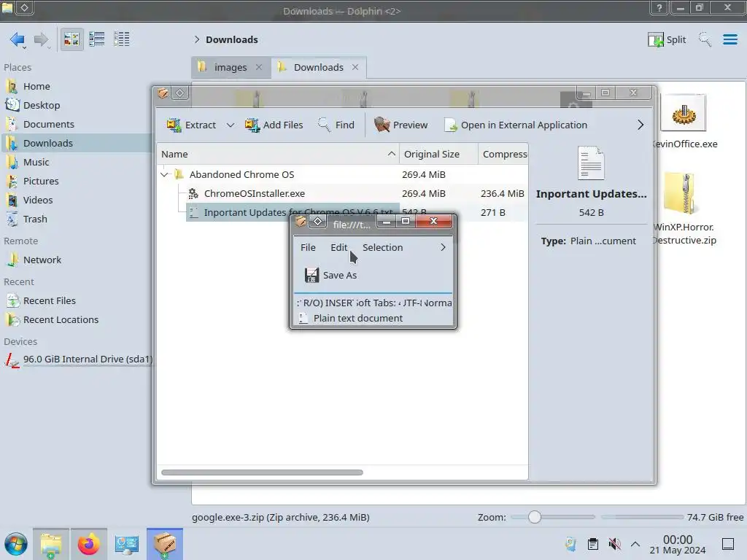Expand hidden system tray icons

(x=635, y=544)
